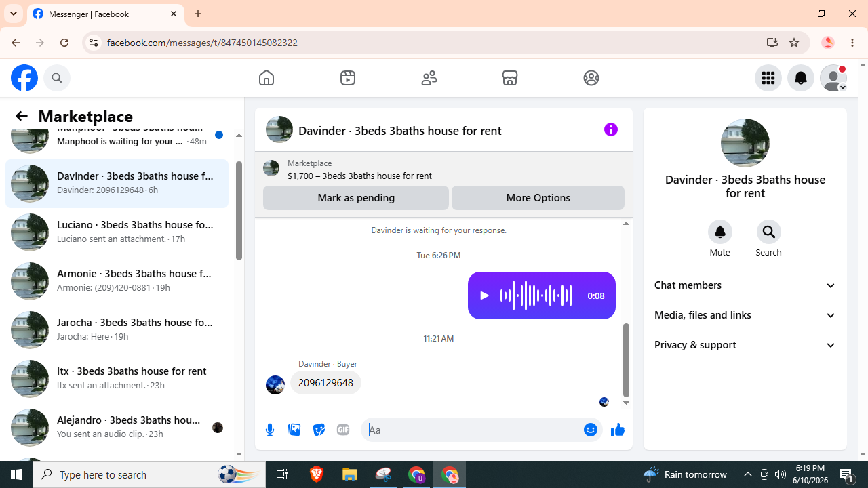Image resolution: width=868 pixels, height=488 pixels.
Task: Click the large listing photo in info panel
Action: point(745,143)
